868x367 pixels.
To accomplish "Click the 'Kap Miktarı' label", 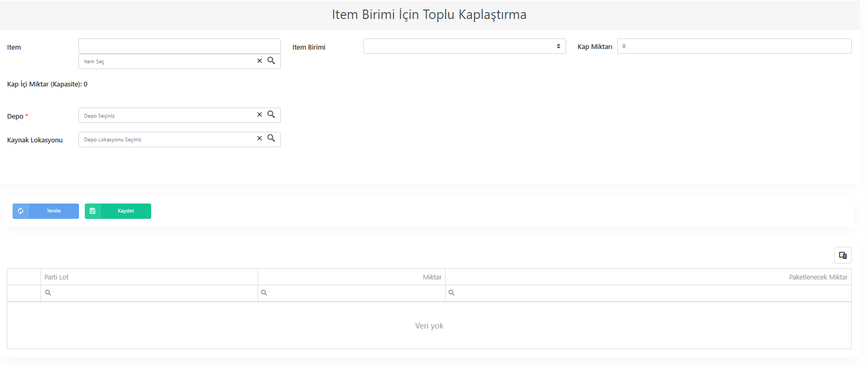I will pyautogui.click(x=595, y=47).
